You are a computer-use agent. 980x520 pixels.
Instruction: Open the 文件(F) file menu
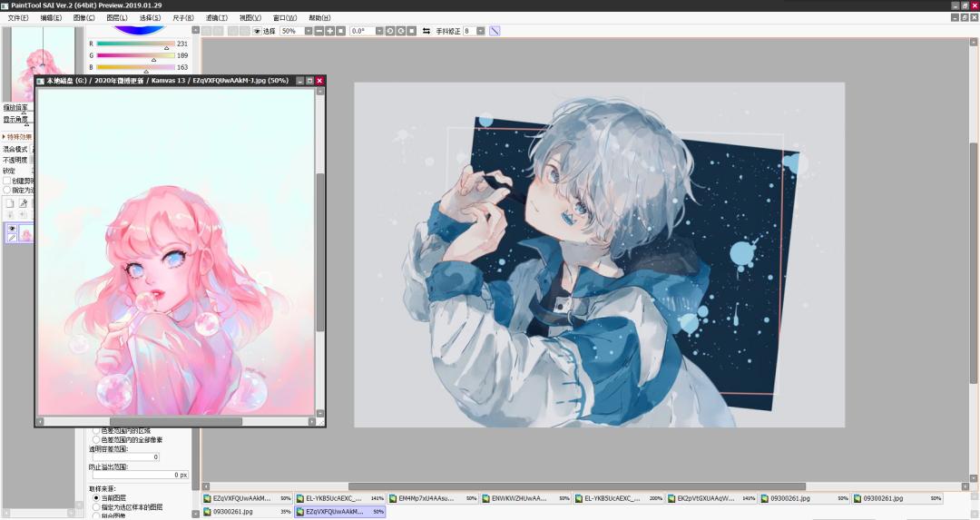pyautogui.click(x=18, y=18)
